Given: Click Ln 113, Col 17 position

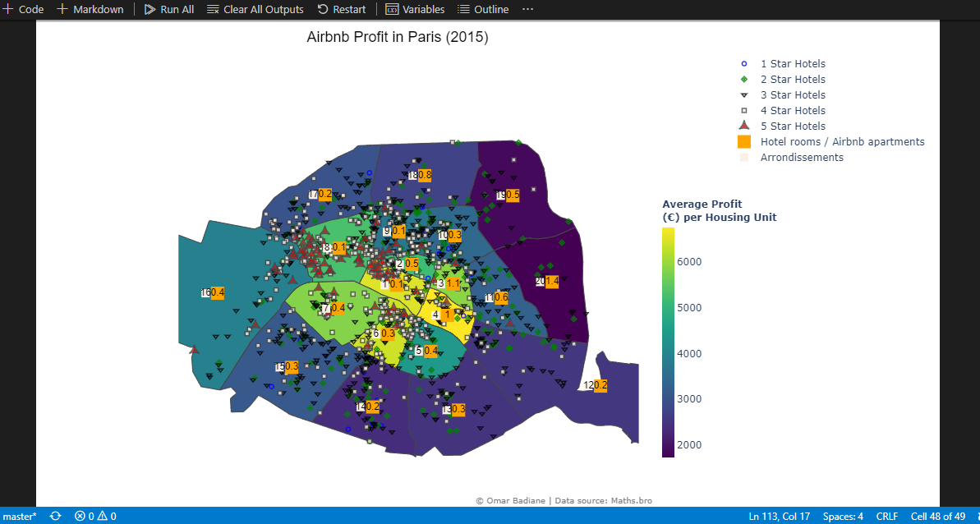Looking at the screenshot, I should [x=780, y=516].
